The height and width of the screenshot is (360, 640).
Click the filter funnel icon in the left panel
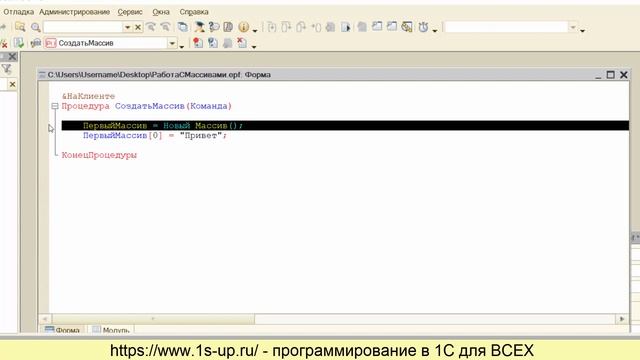[7, 69]
